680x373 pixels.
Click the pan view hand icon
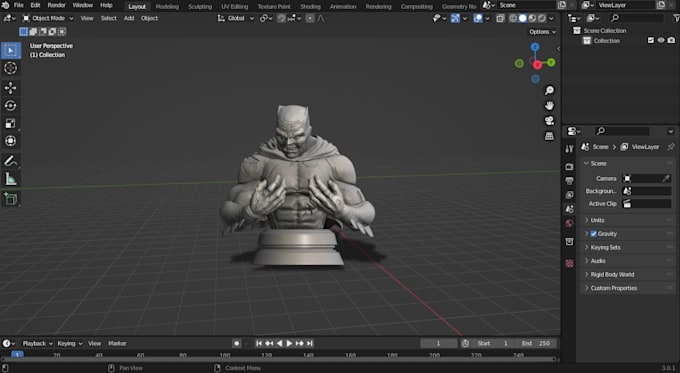click(549, 105)
